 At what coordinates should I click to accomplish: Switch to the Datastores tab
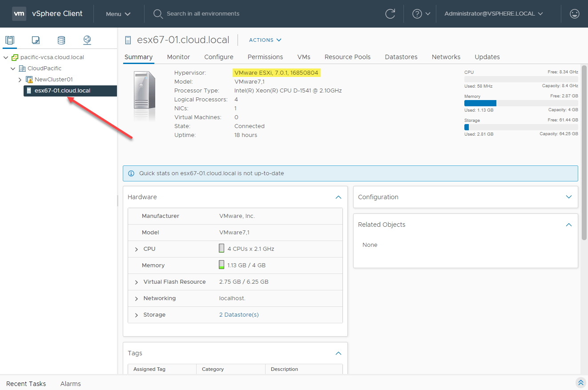[x=401, y=57]
